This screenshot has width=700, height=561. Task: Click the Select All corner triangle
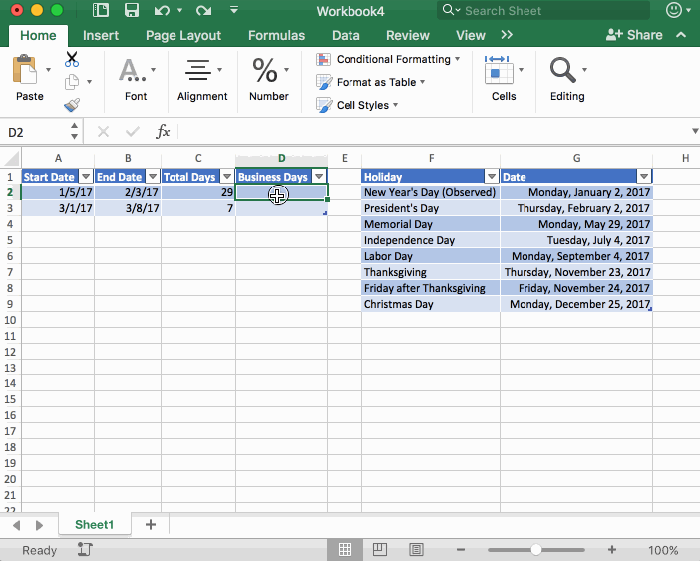[11, 158]
